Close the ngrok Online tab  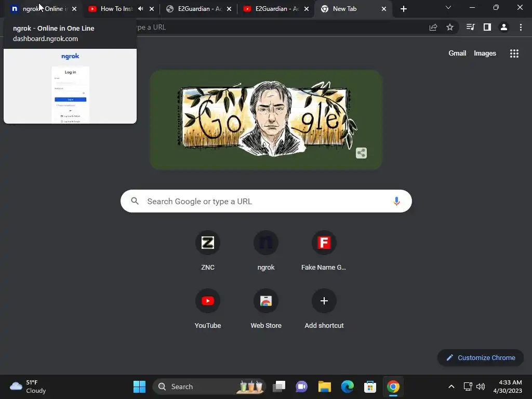[74, 9]
